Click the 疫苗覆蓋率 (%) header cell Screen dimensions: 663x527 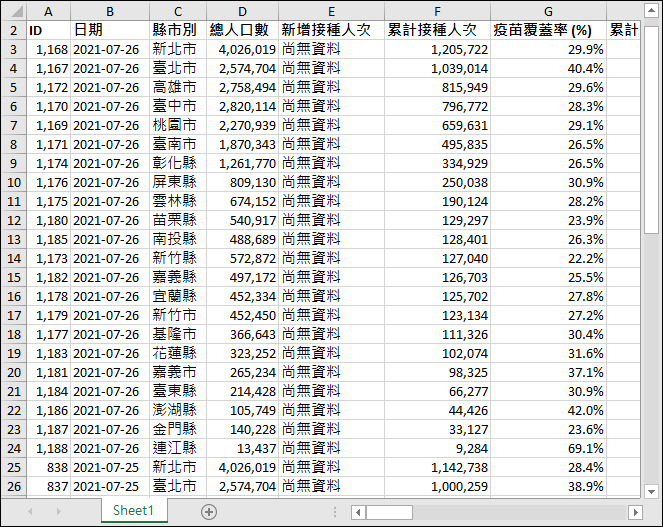coord(548,30)
